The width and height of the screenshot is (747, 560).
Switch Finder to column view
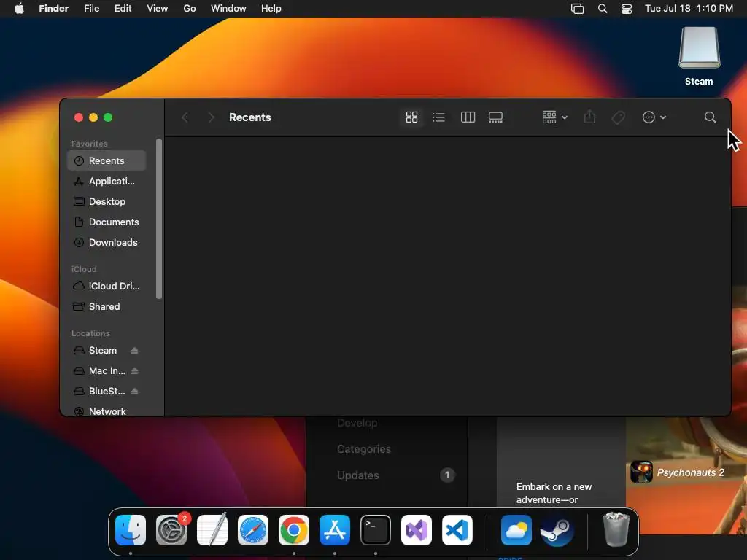468,117
